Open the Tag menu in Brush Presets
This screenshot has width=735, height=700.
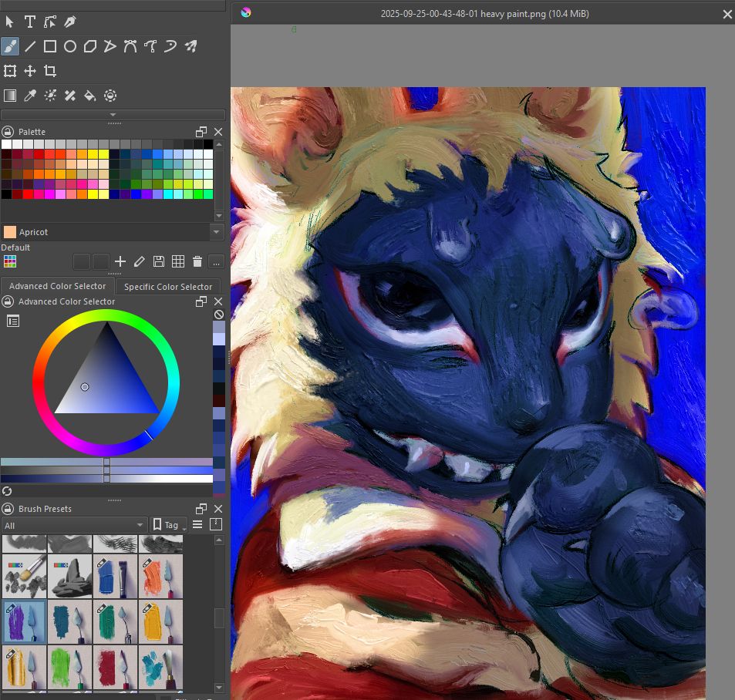[169, 525]
